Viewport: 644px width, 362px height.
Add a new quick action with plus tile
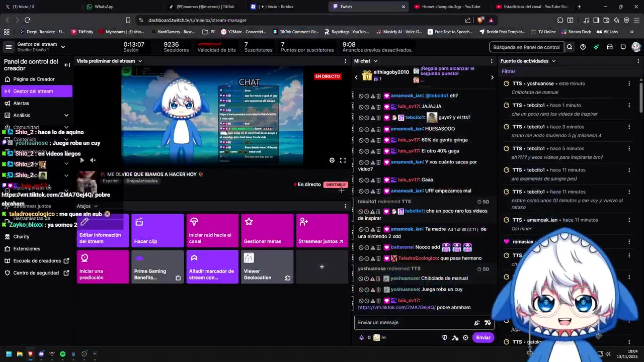[x=322, y=267]
